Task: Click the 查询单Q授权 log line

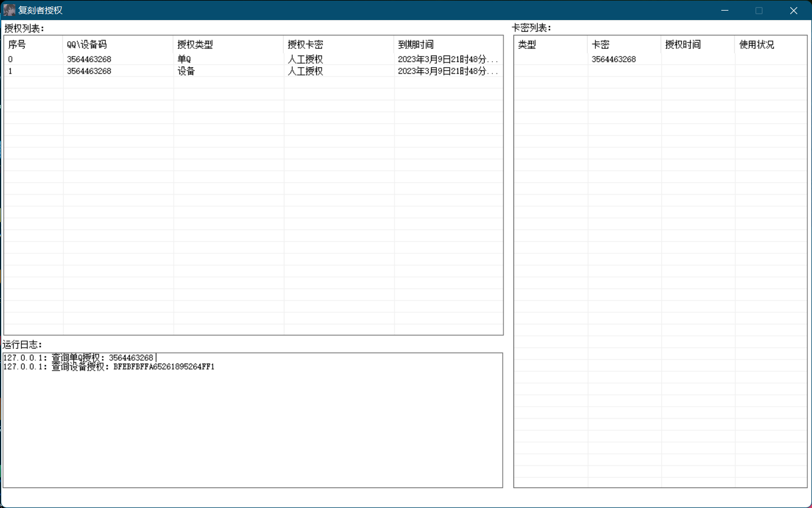Action: (x=78, y=358)
